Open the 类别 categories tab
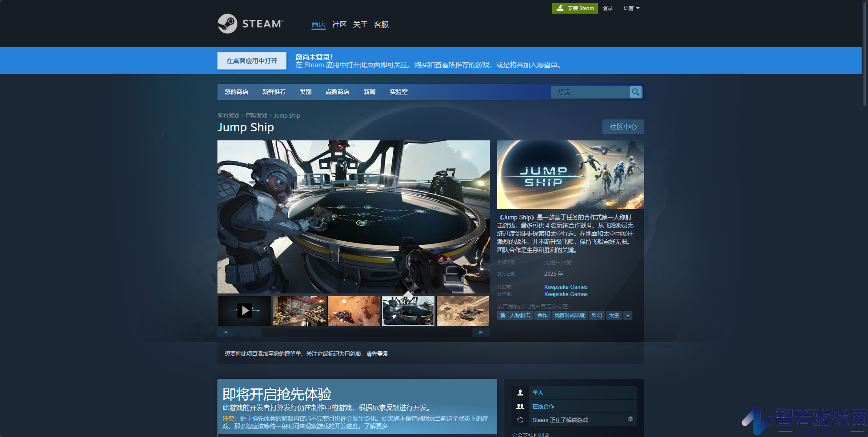This screenshot has width=868, height=437. pos(306,92)
